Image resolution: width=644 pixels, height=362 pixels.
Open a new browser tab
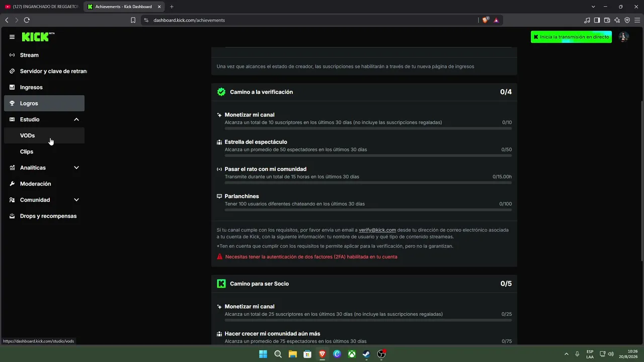[172, 7]
